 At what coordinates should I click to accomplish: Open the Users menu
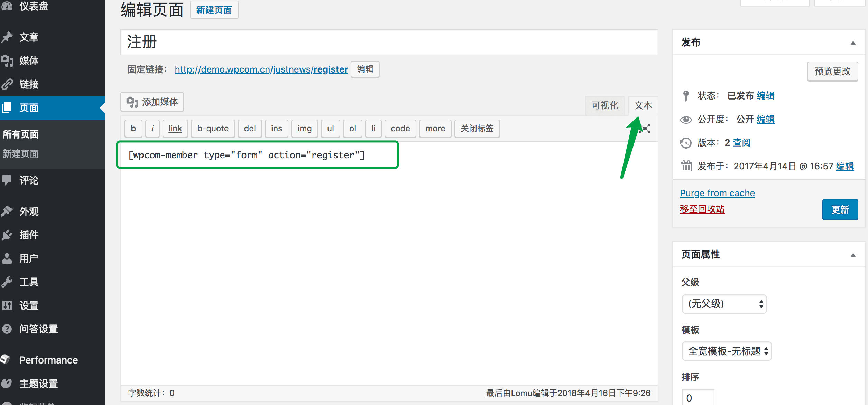click(x=29, y=258)
